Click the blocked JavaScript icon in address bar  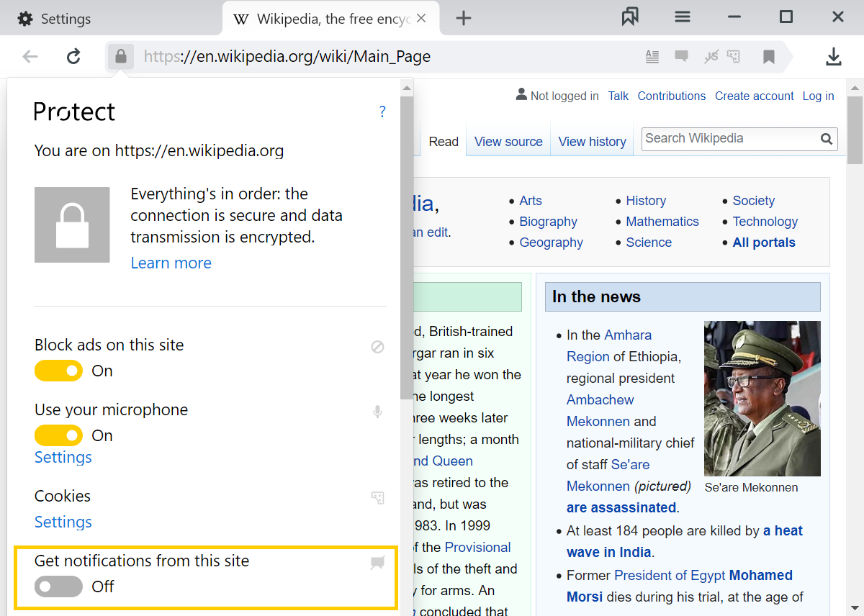pos(711,56)
